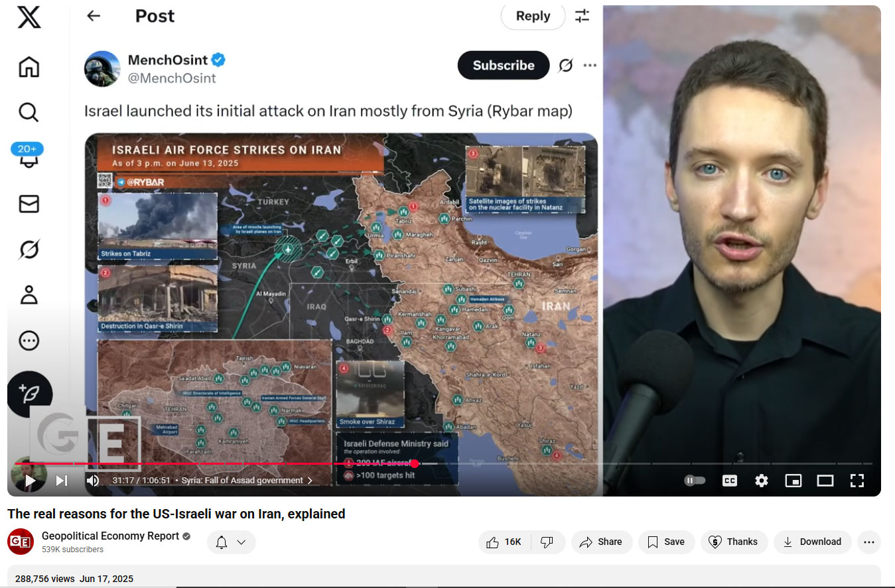Image resolution: width=895 pixels, height=588 pixels.
Task: Open the GE channel avatar
Action: click(x=21, y=542)
